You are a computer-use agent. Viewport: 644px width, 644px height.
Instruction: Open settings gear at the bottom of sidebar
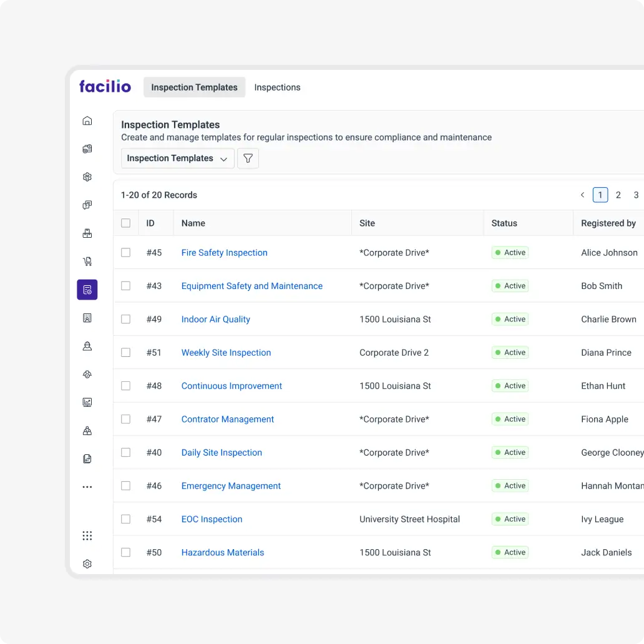click(x=87, y=563)
